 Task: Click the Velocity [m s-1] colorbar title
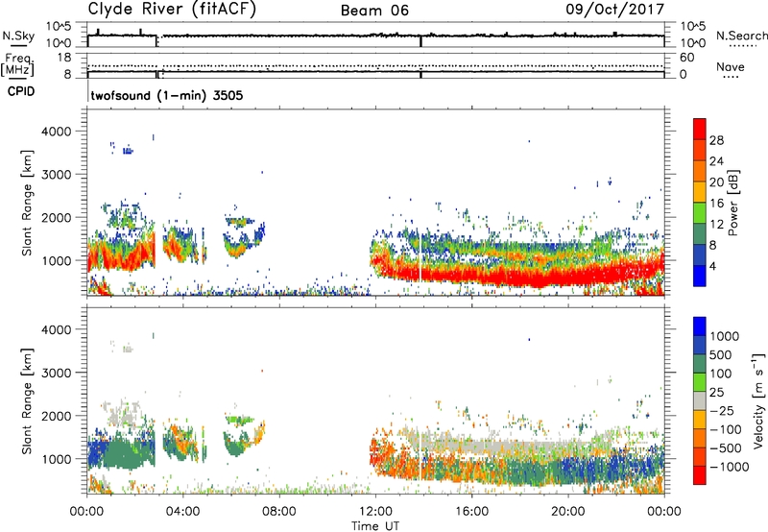(758, 400)
